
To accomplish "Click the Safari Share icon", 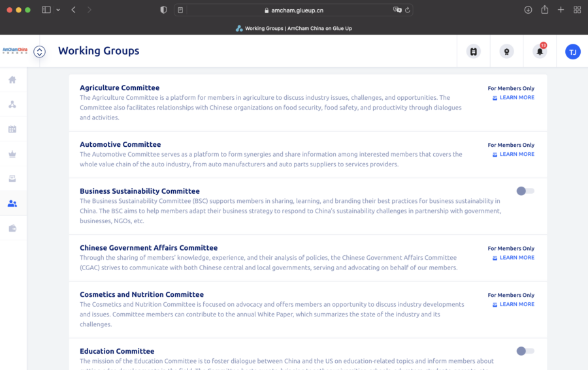I will click(x=544, y=10).
